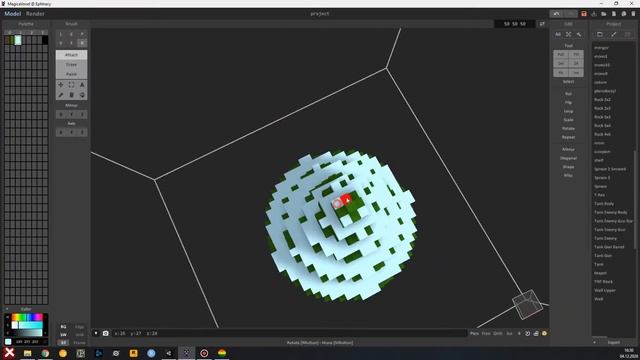Expand the Select section
Screen dimensions: 640x360
point(569,82)
